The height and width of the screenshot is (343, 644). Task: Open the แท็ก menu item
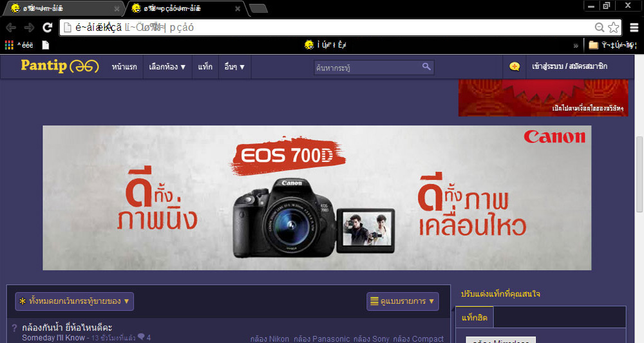[205, 66]
